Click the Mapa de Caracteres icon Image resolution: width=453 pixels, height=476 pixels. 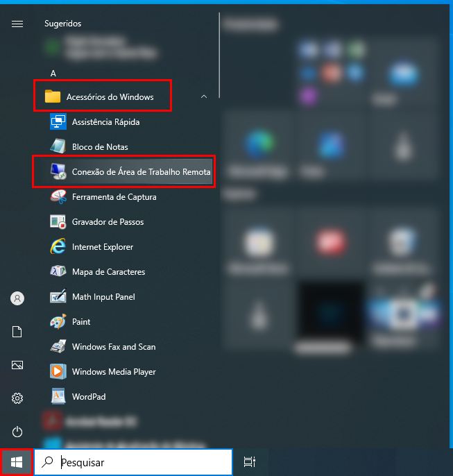(x=58, y=271)
